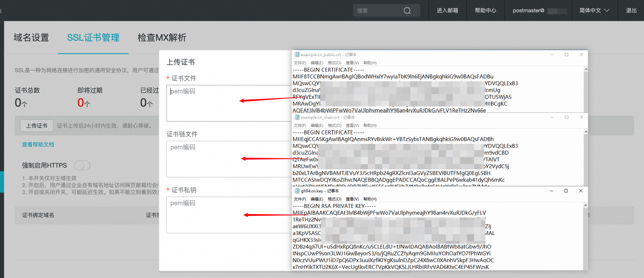
Task: Open the 查看帮助文档 link
Action: pyautogui.click(x=38, y=145)
